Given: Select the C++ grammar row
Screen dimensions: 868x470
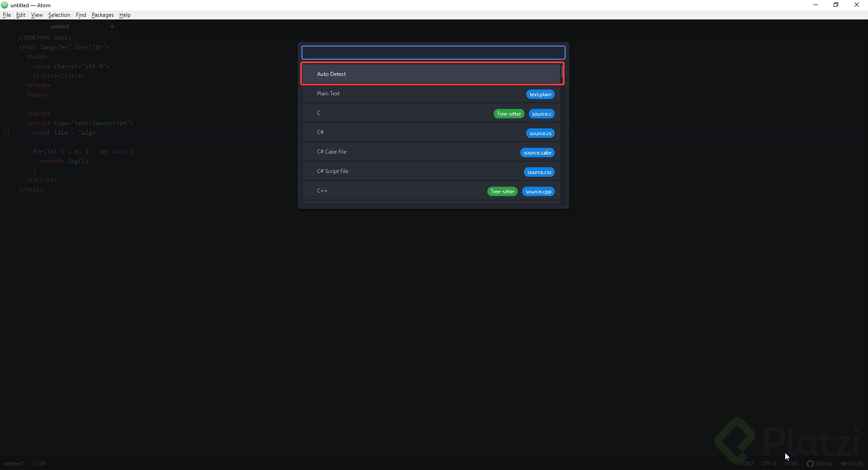Looking at the screenshot, I should point(431,191).
